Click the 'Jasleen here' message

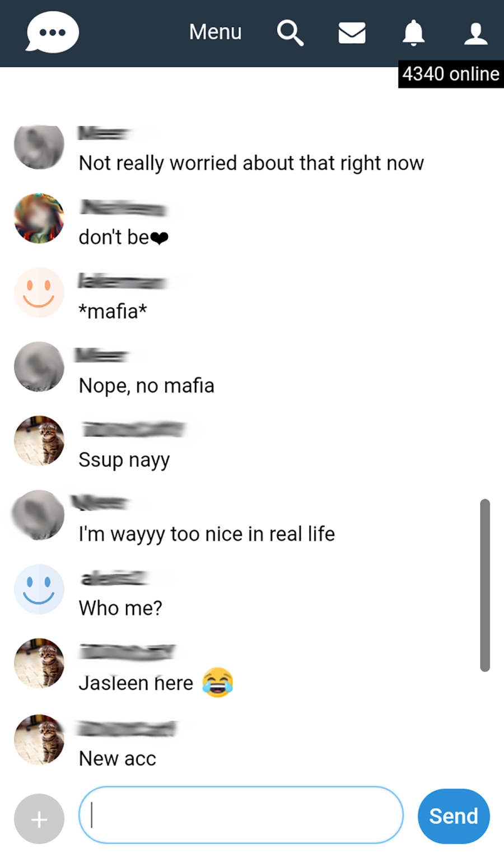pos(156,683)
